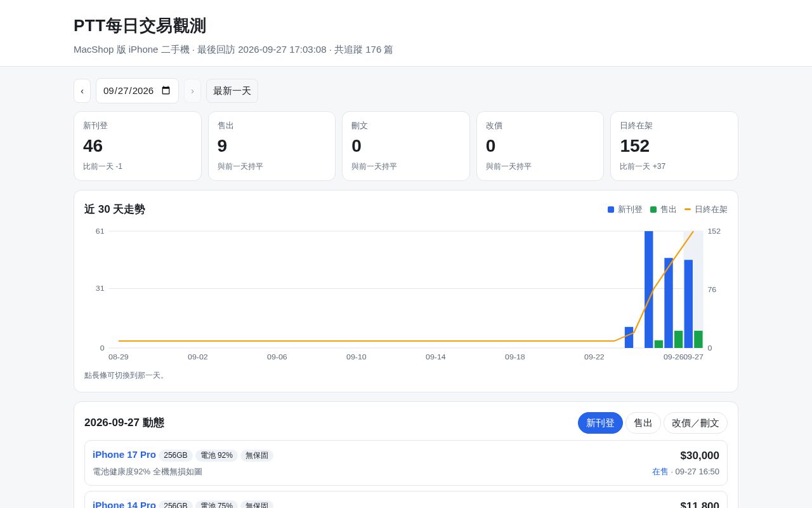Click the description 電池健康度92% 全機無損如圖

pos(147,472)
